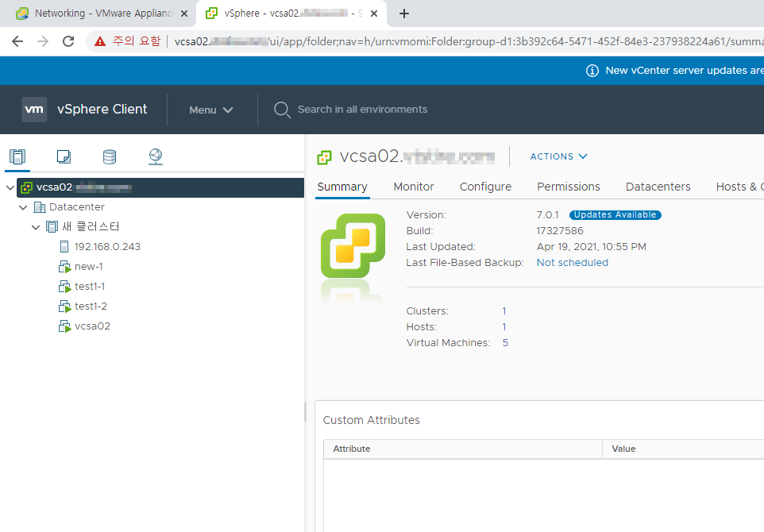Click the browser forward arrow
This screenshot has height=532, width=764.
click(43, 41)
